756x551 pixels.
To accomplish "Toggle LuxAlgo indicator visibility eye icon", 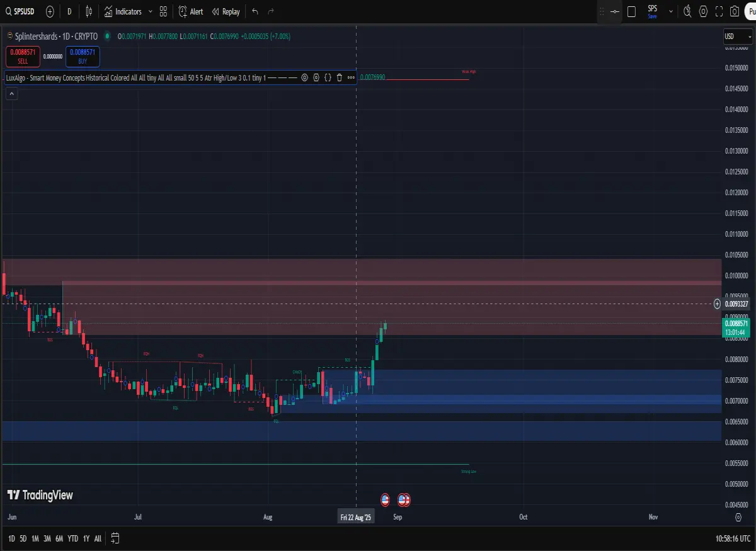I will click(x=304, y=77).
